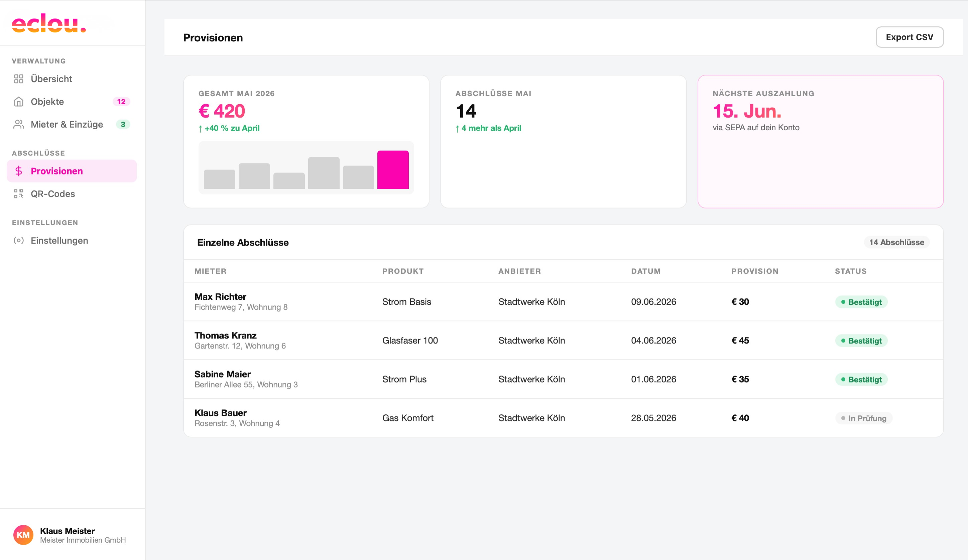Click the 14 Abschlüsse count badge

896,242
